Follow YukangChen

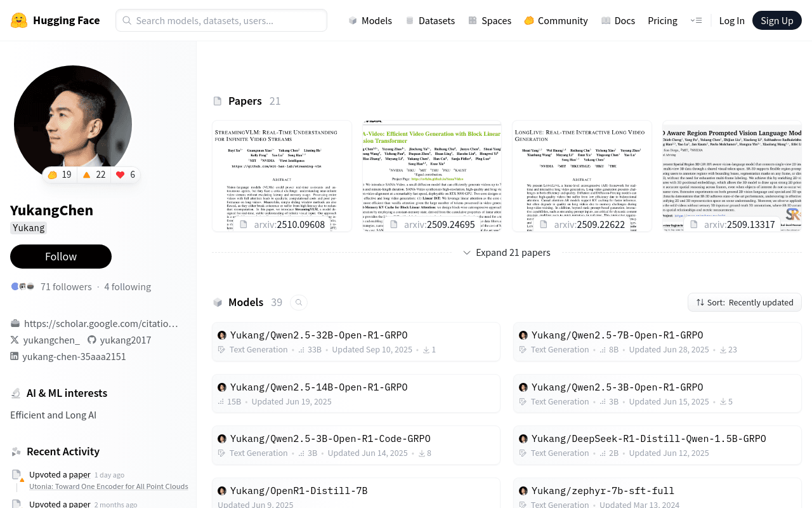point(61,257)
